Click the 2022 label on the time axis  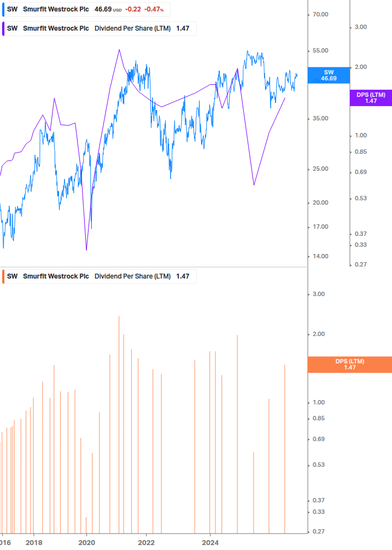point(146,543)
